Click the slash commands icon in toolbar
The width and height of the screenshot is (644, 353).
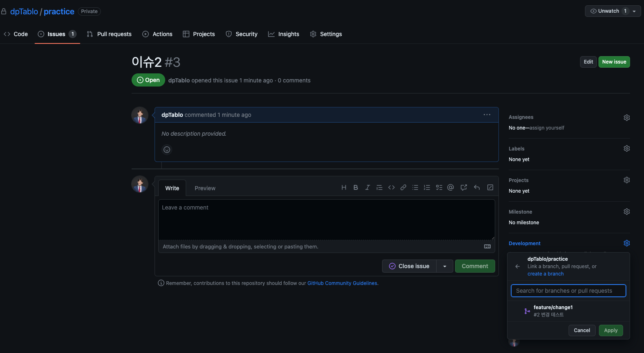[490, 188]
